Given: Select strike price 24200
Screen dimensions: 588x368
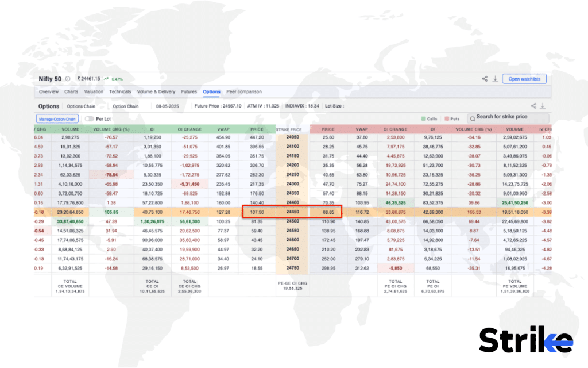Looking at the screenshot, I should click(x=292, y=165).
